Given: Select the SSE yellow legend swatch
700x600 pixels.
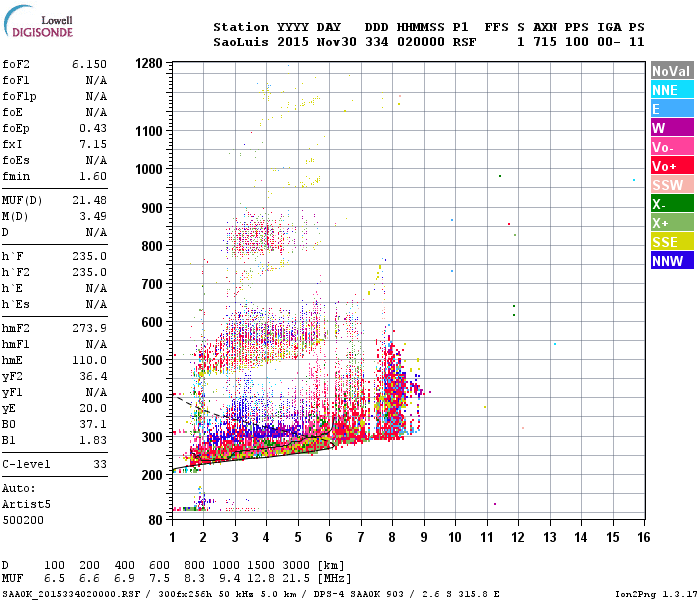Looking at the screenshot, I should [x=672, y=242].
